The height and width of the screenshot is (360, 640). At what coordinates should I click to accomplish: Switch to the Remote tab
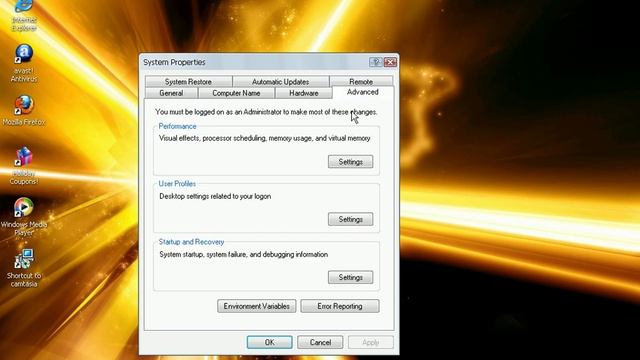click(361, 81)
